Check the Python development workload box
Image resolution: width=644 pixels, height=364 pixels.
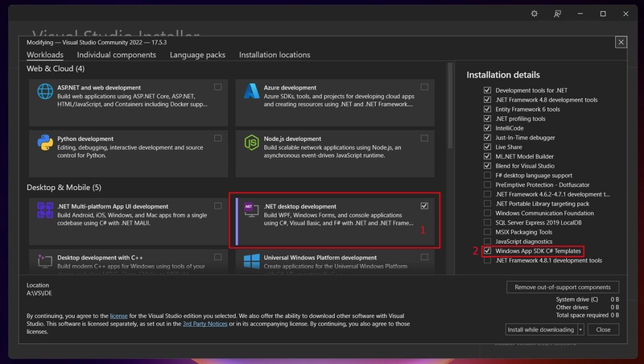pos(217,138)
